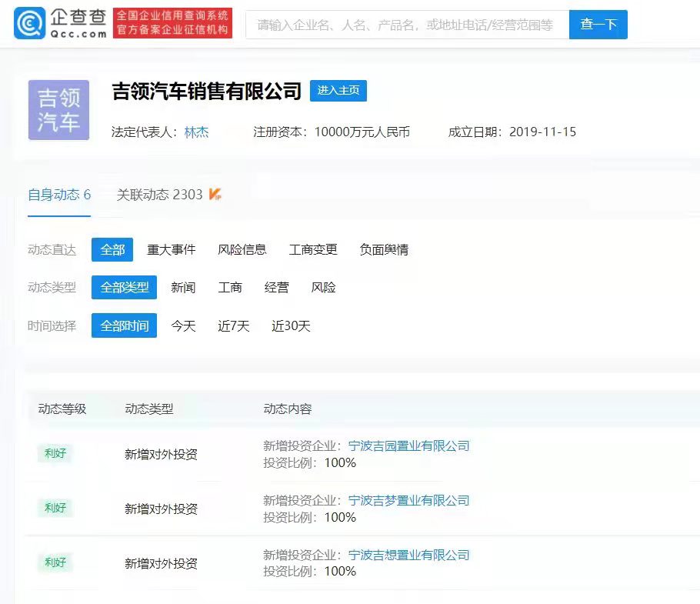
Task: Select 全部时间 time filter
Action: [124, 326]
